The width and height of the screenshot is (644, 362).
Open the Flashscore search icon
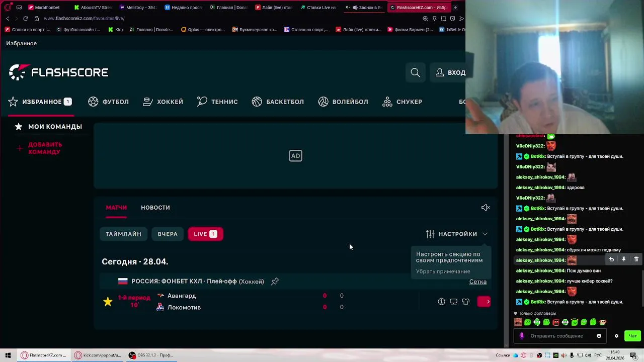[x=415, y=73]
